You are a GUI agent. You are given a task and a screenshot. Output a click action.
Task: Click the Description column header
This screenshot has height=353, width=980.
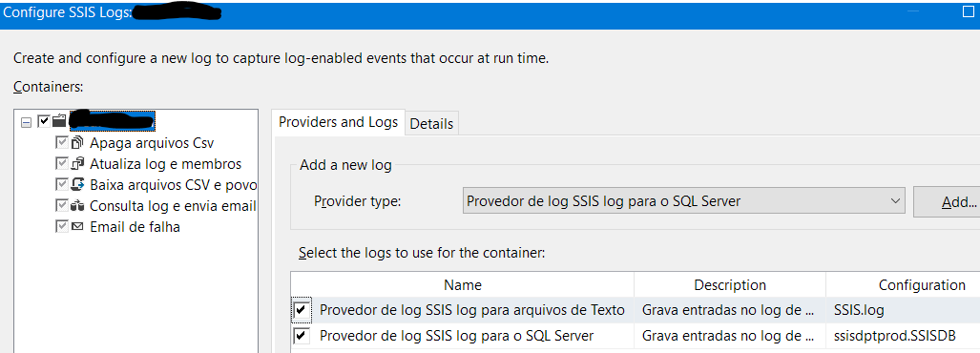[x=730, y=285]
